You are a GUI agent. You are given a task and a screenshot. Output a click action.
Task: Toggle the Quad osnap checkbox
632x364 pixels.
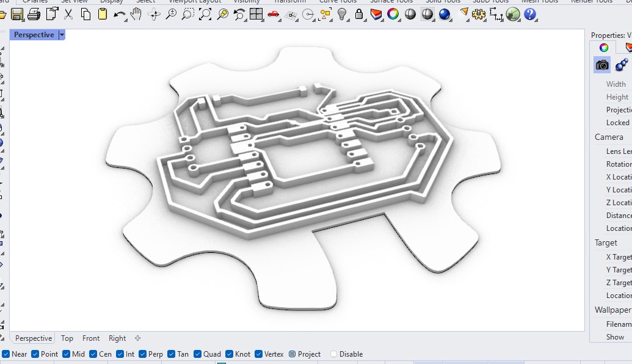[197, 354]
